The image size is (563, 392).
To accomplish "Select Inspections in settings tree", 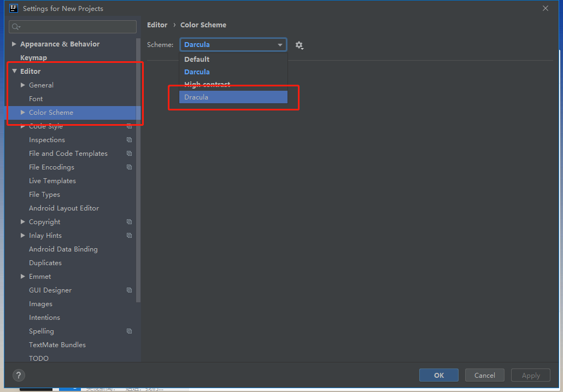I will pyautogui.click(x=47, y=139).
